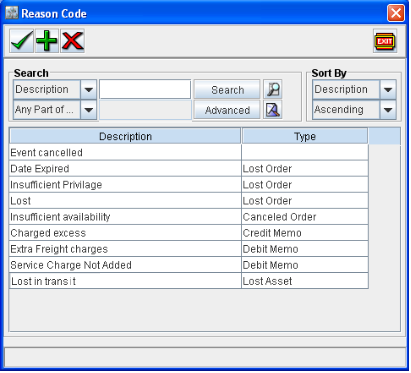
Task: Click Lost Order type for Insufficient Privilage
Action: point(305,184)
